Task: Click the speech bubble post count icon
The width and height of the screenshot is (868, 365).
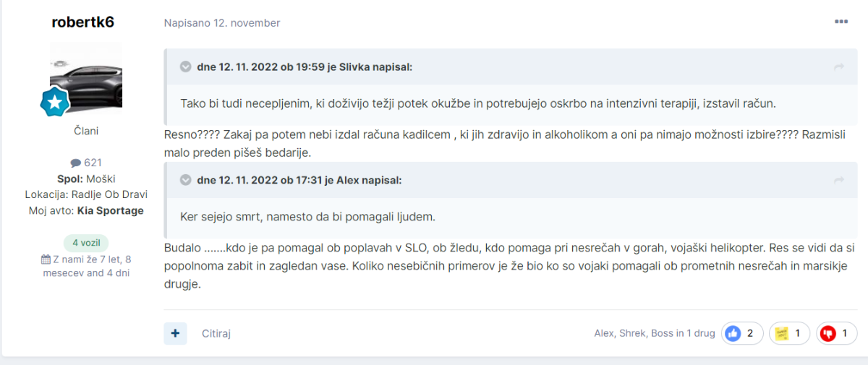Action: [x=75, y=163]
